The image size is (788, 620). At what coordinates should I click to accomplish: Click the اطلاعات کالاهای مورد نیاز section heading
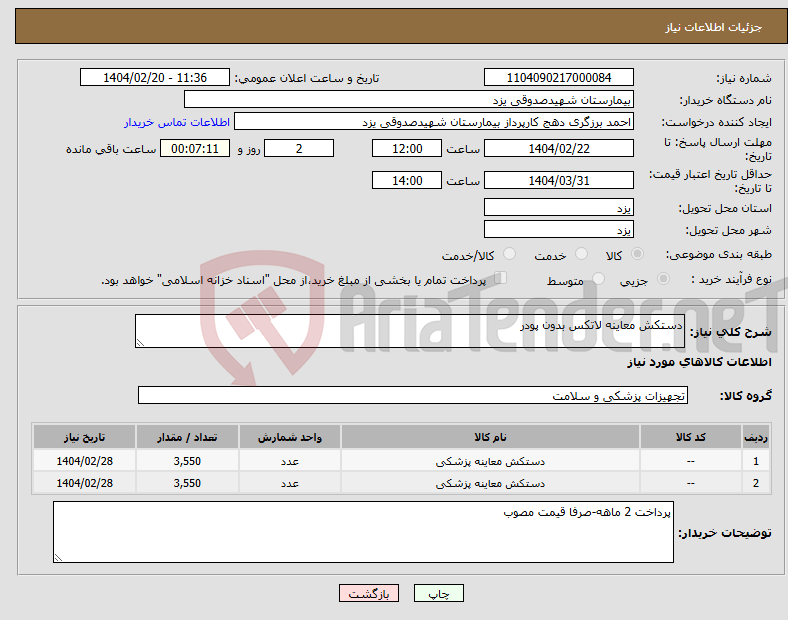[700, 362]
